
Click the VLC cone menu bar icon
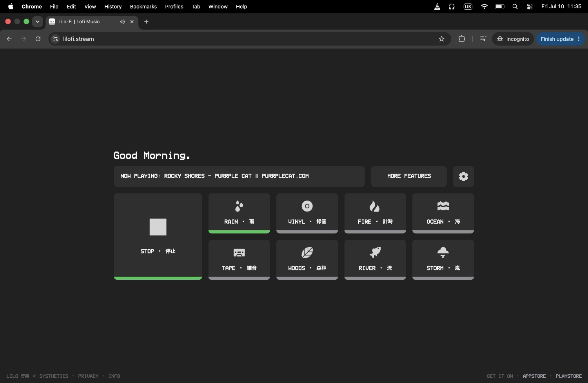437,6
